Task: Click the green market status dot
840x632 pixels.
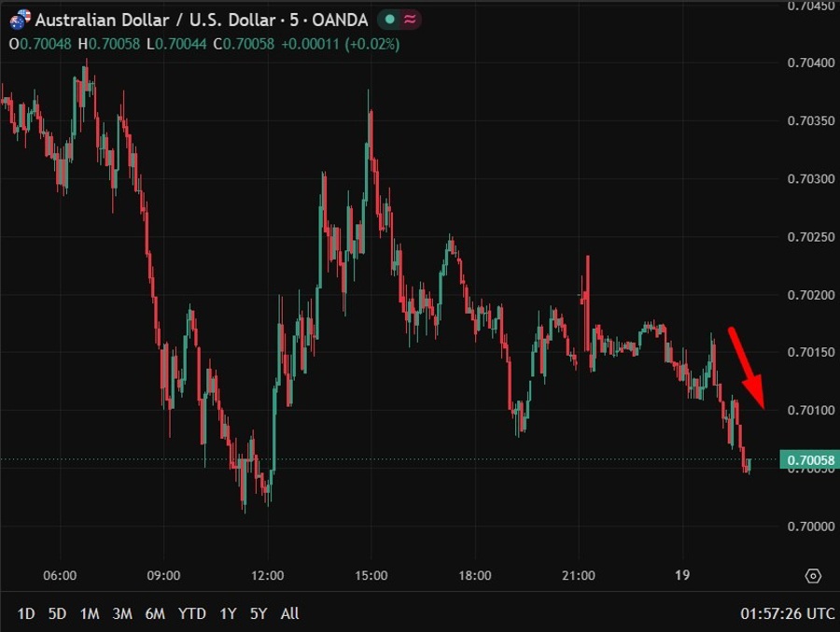Action: pyautogui.click(x=390, y=20)
